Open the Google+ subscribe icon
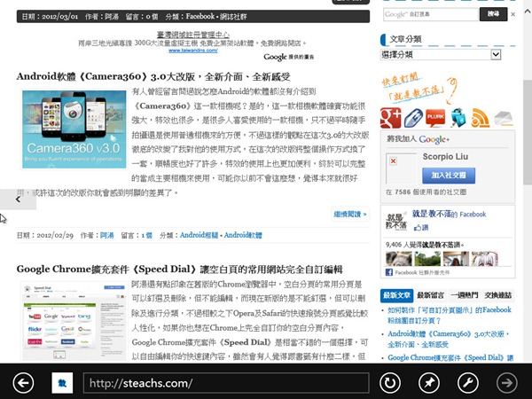 [390, 118]
